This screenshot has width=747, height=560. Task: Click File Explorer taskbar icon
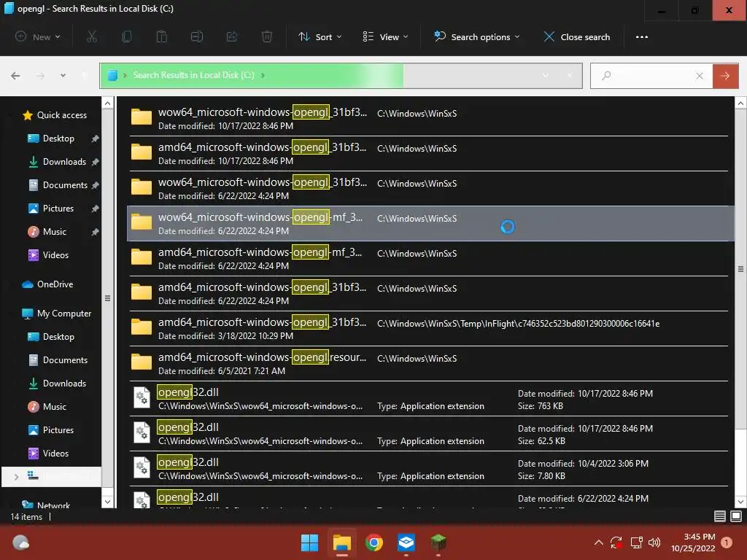[342, 542]
